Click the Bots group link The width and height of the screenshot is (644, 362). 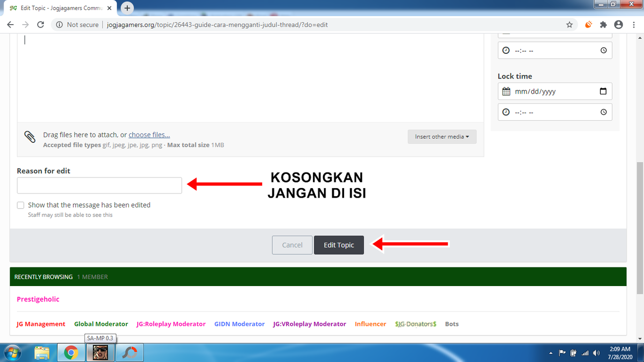tap(452, 324)
